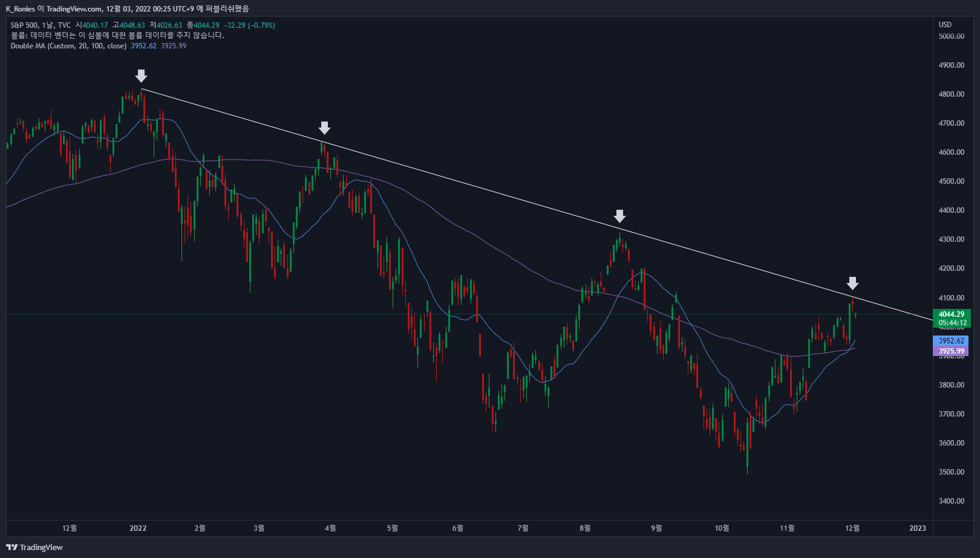The width and height of the screenshot is (980, 558).
Task: Click the 4월 label on time axis
Action: [330, 528]
